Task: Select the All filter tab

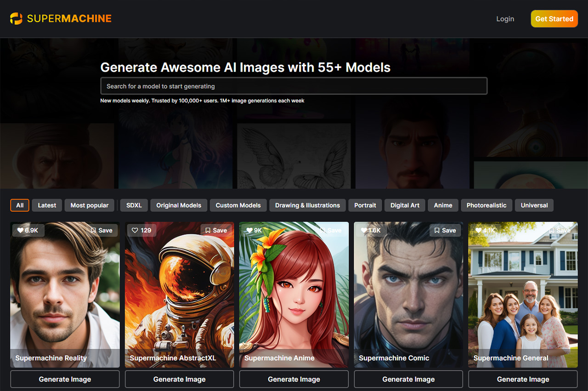Action: 20,205
